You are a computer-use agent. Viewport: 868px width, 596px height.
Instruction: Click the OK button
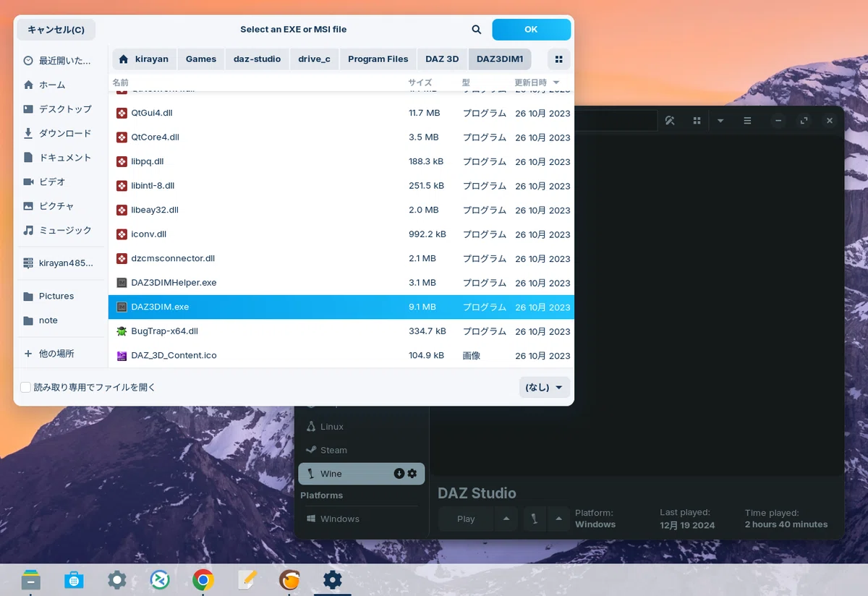pos(531,30)
